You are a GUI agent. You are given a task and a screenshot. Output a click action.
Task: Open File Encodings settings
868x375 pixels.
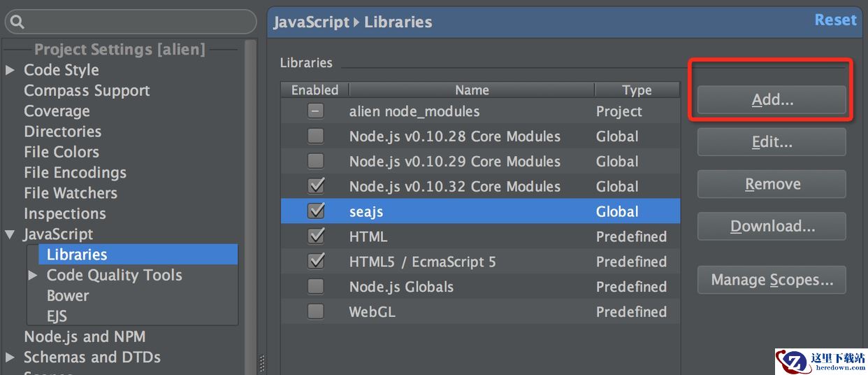(x=75, y=173)
